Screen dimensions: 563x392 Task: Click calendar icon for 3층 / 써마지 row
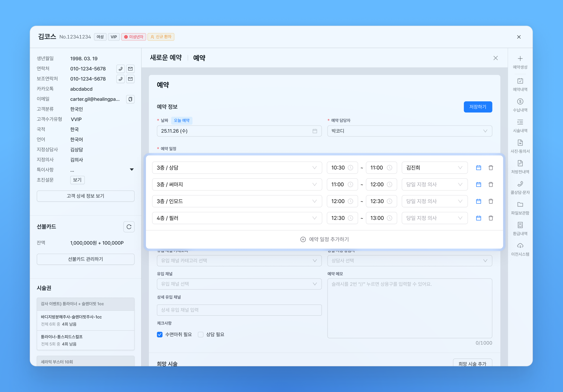pyautogui.click(x=478, y=184)
